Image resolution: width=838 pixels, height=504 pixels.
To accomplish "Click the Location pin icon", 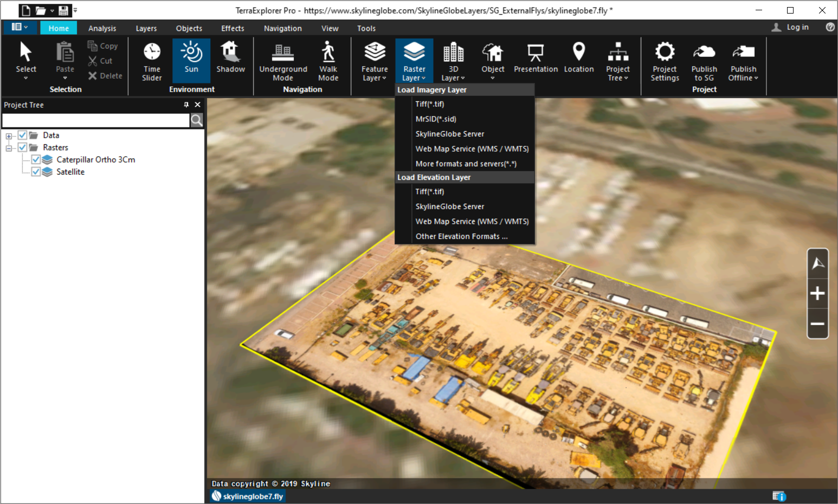I will (x=579, y=52).
